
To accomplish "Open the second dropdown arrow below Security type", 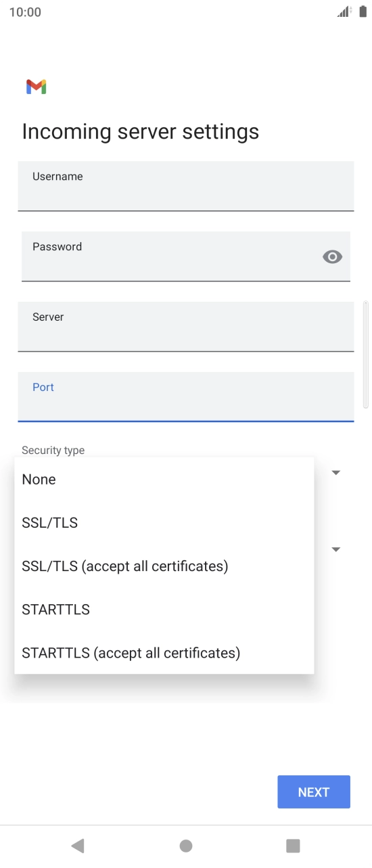I will pos(335,549).
